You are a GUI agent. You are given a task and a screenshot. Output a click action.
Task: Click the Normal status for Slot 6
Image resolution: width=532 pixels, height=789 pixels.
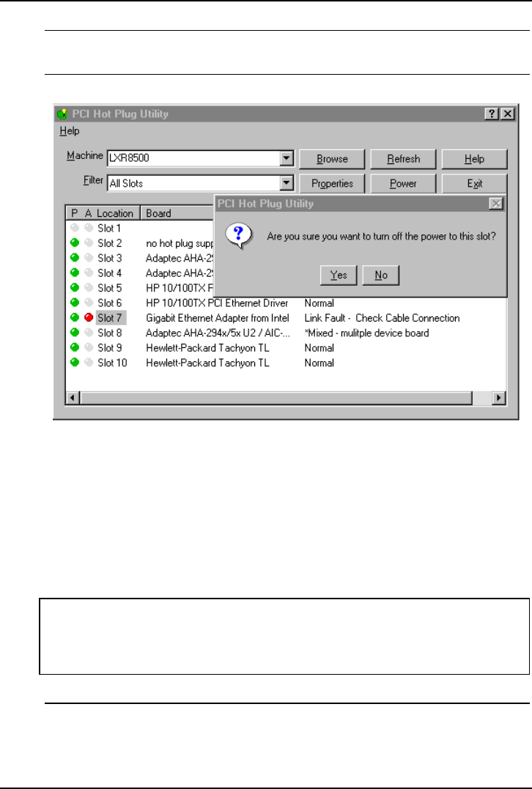point(319,303)
